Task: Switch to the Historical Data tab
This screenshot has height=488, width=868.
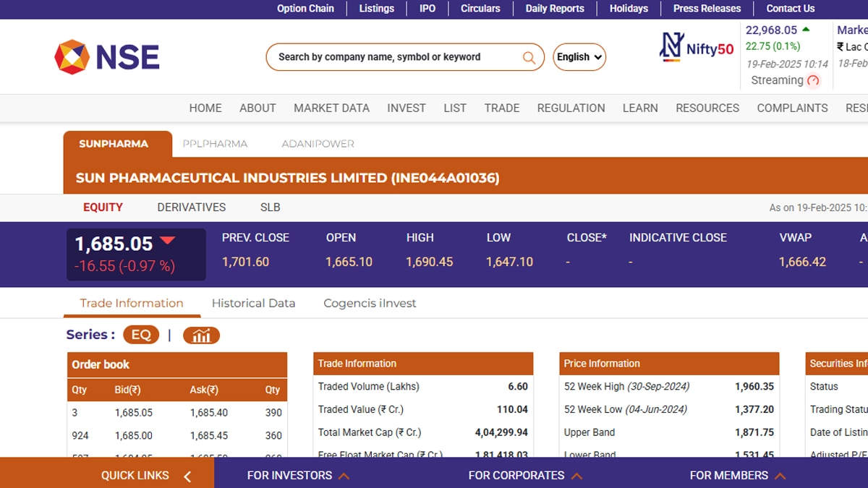Action: (253, 303)
